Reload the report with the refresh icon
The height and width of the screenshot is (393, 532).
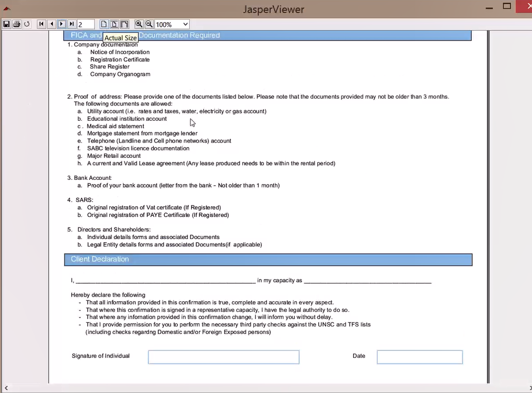click(x=27, y=24)
